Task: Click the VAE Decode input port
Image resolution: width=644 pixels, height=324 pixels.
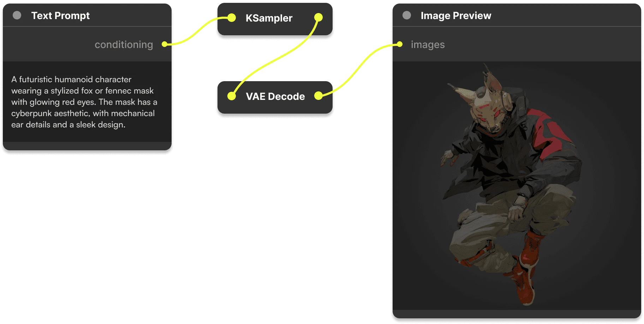Action: [x=232, y=96]
